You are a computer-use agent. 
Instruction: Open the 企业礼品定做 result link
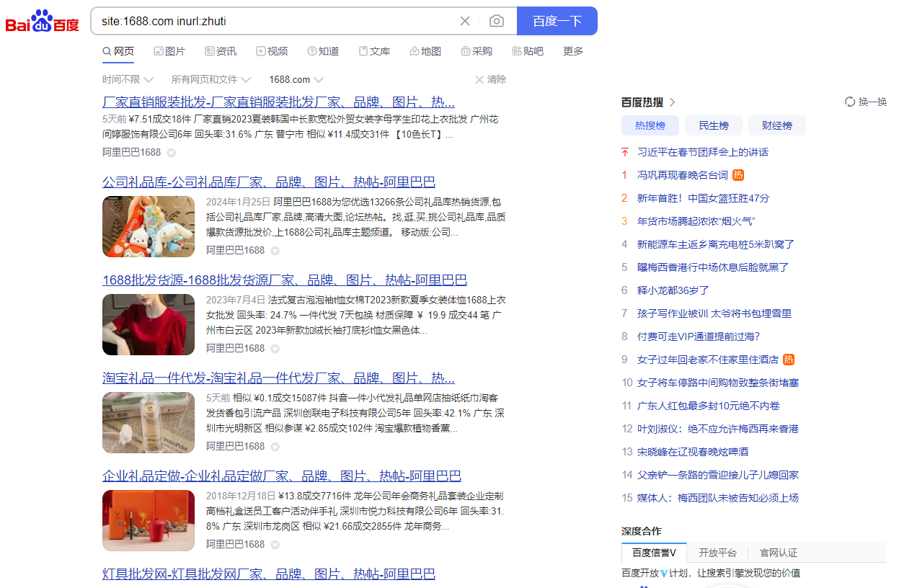pos(282,476)
